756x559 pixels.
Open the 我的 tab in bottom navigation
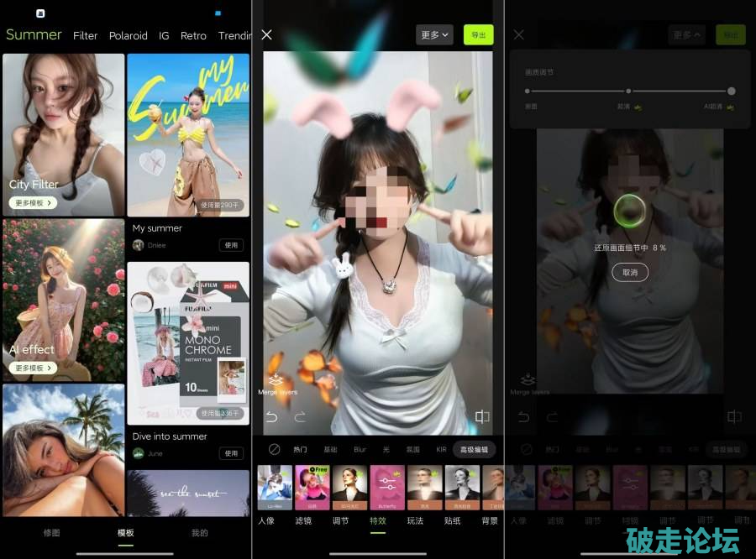200,533
